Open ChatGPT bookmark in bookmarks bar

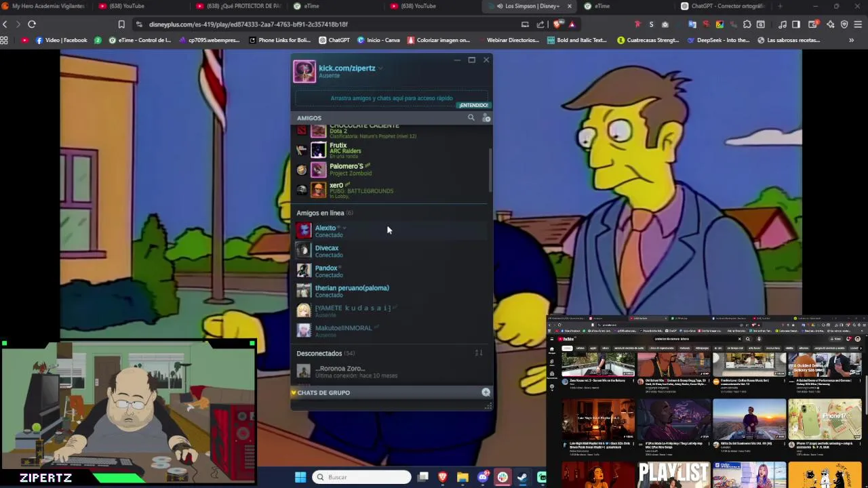point(334,40)
